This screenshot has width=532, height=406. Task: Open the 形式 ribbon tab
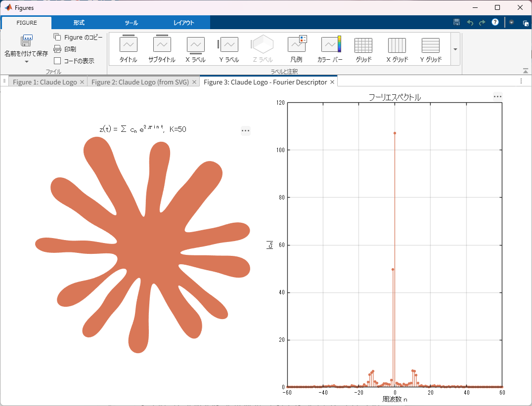(79, 23)
